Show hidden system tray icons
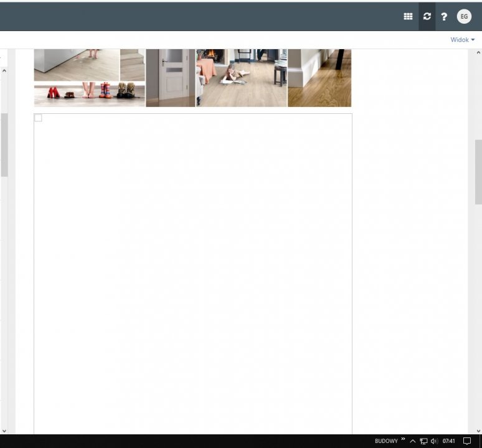 tap(413, 441)
